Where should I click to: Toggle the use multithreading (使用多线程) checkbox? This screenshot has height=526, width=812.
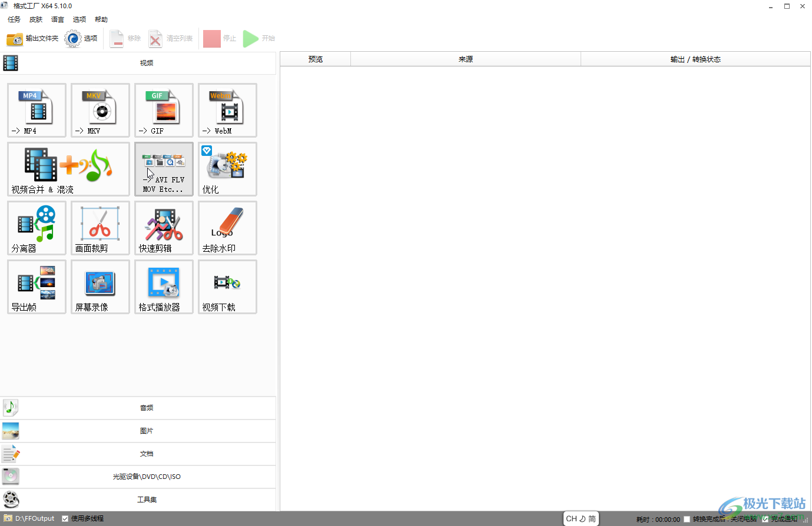[65, 519]
